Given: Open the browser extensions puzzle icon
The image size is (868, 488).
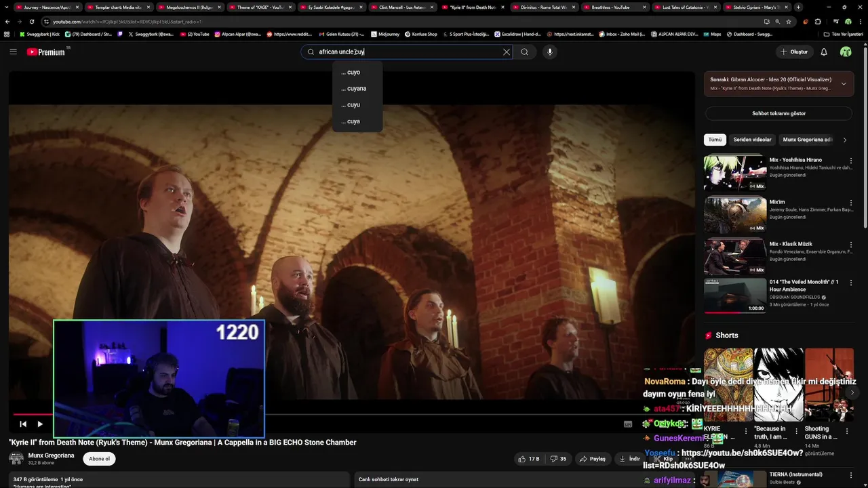Looking at the screenshot, I should pyautogui.click(x=817, y=22).
